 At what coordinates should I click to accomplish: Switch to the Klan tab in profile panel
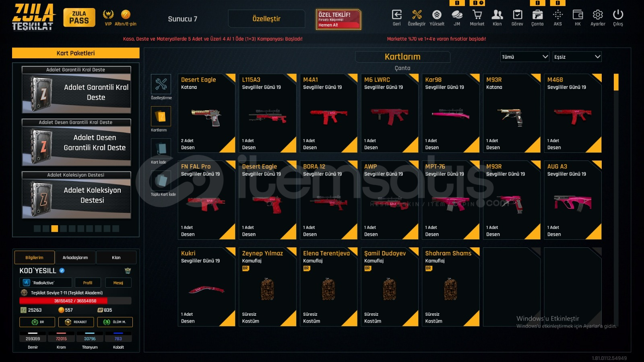[x=116, y=257]
